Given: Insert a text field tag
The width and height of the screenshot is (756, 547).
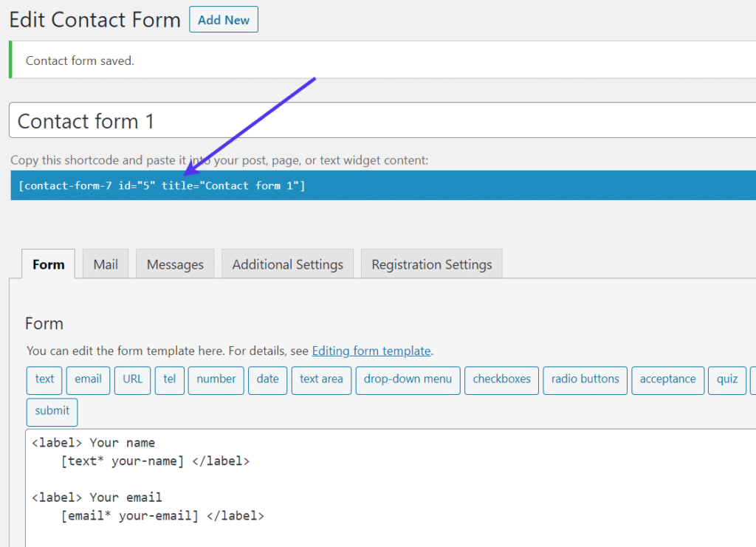Looking at the screenshot, I should [44, 379].
